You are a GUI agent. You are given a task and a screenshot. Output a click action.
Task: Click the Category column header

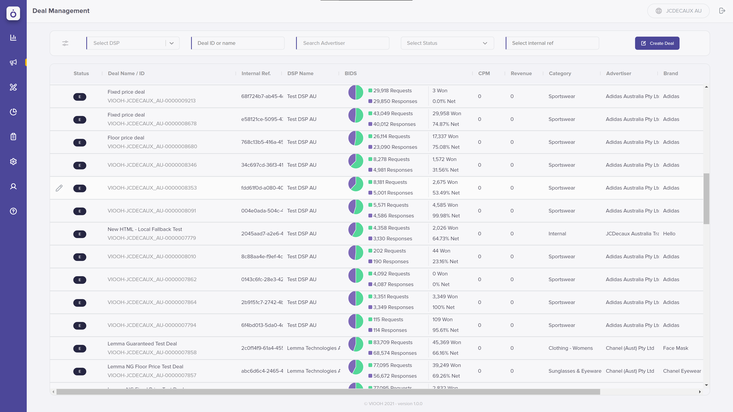tap(560, 73)
